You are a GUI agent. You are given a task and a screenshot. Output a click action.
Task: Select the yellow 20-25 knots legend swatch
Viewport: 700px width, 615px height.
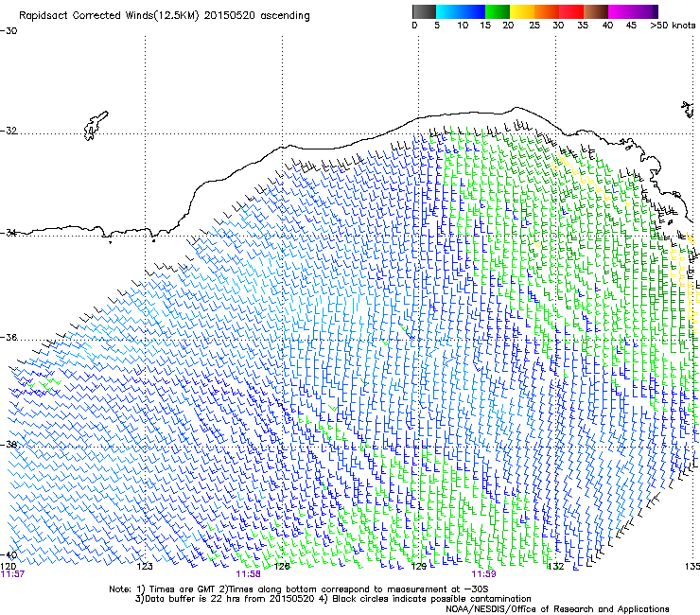(522, 11)
